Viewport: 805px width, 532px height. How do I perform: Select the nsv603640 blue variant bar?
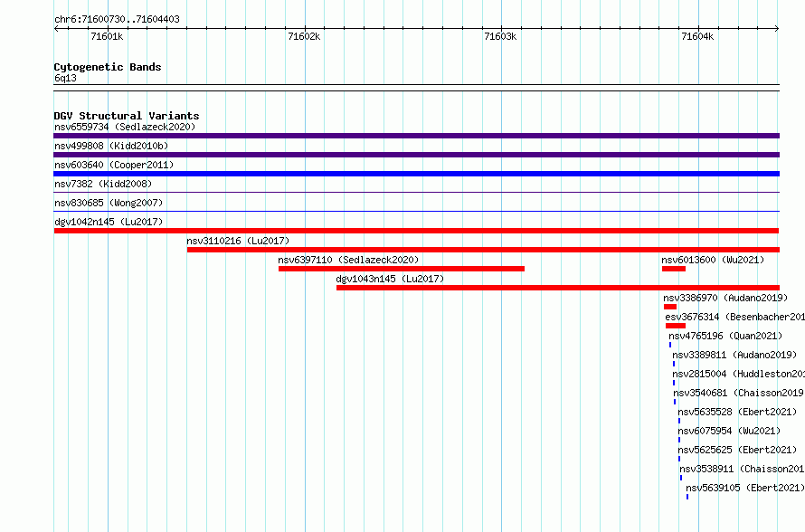point(416,174)
